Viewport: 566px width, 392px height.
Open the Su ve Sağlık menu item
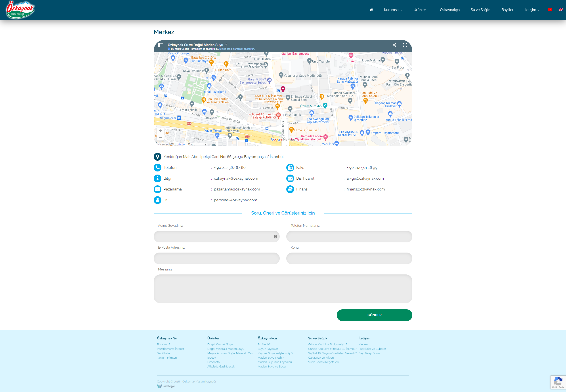[x=480, y=10]
